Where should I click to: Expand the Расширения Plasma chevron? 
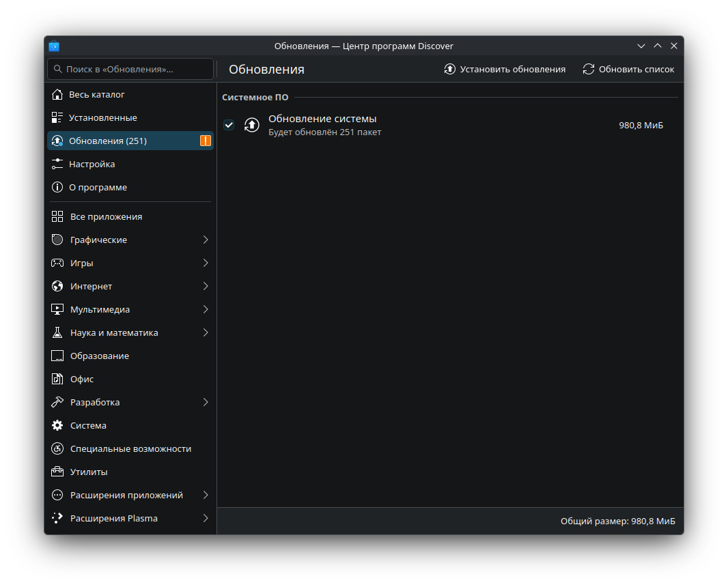click(x=206, y=518)
